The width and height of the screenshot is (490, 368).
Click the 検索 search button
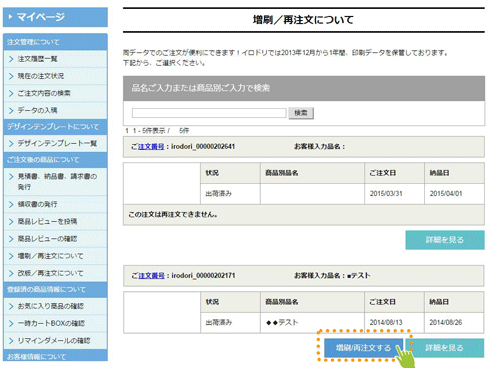(301, 113)
